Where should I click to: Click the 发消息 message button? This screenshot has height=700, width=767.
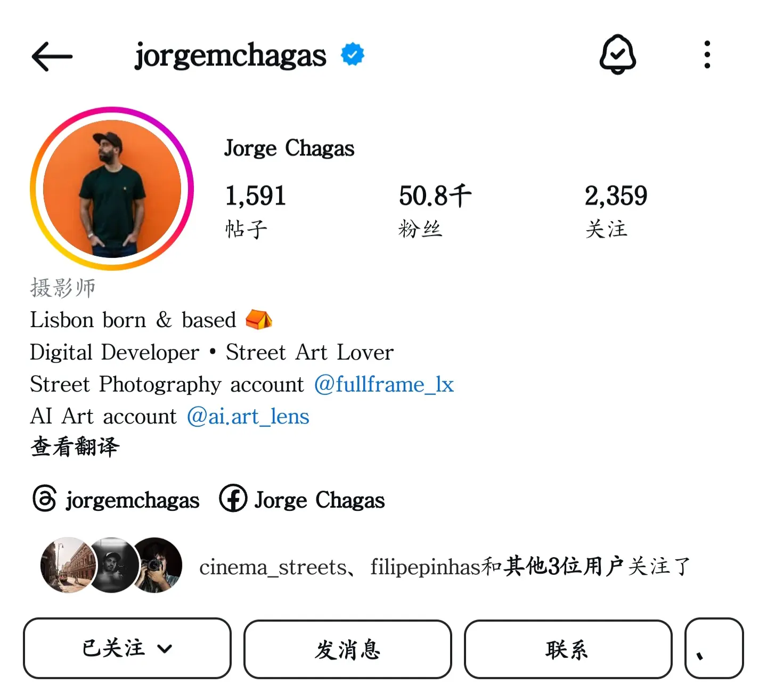click(348, 649)
